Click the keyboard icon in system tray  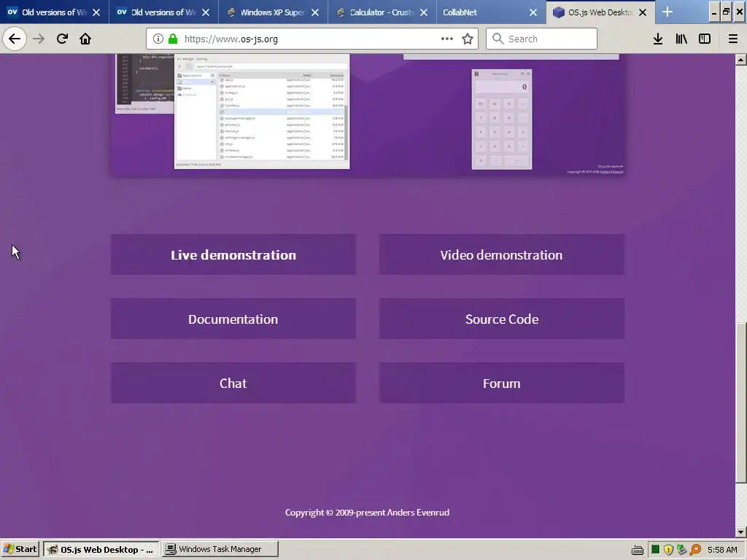(x=638, y=550)
